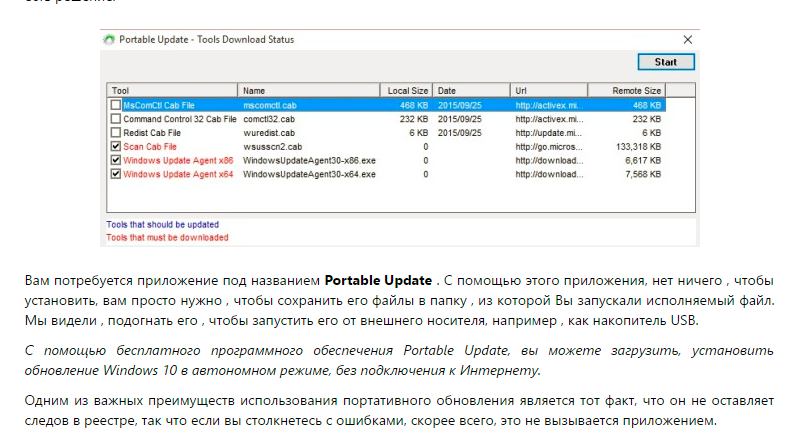788x444 pixels.
Task: Check the Command Control 32 Cab File checkbox
Action: [116, 119]
